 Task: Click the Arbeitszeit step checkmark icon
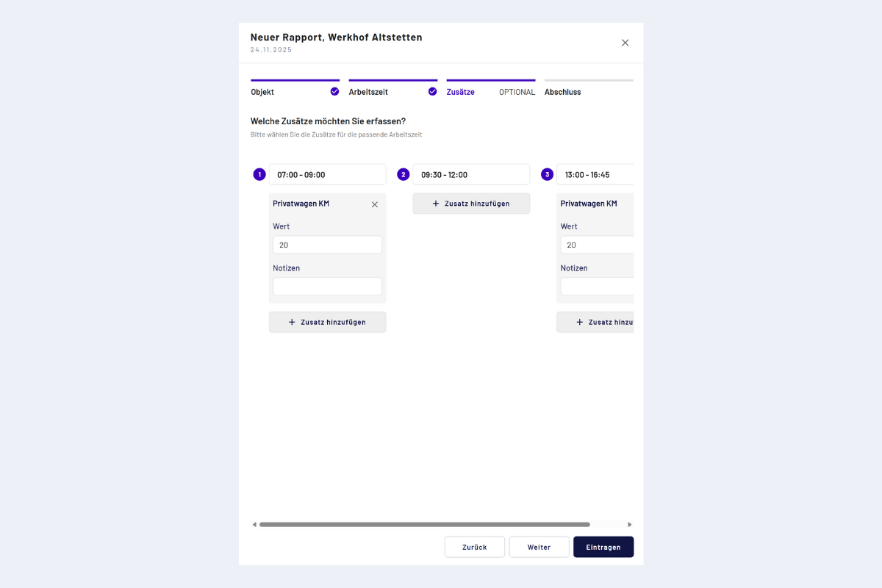(x=432, y=92)
